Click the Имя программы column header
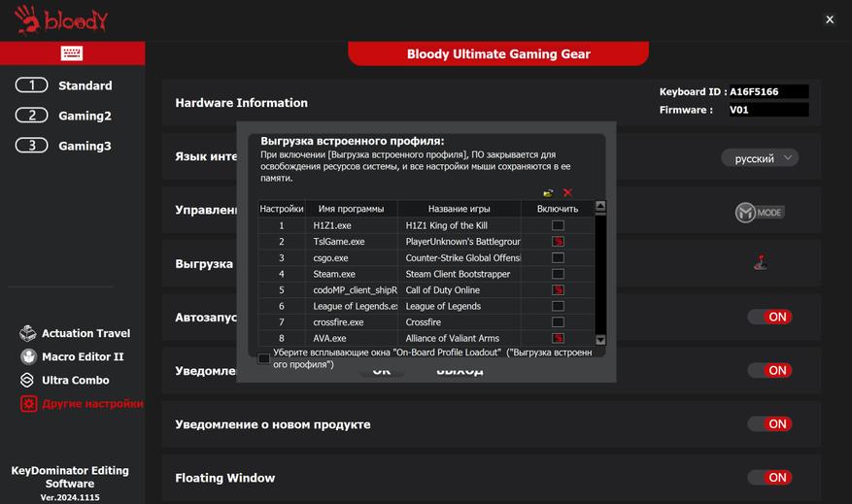This screenshot has width=852, height=504. point(351,209)
